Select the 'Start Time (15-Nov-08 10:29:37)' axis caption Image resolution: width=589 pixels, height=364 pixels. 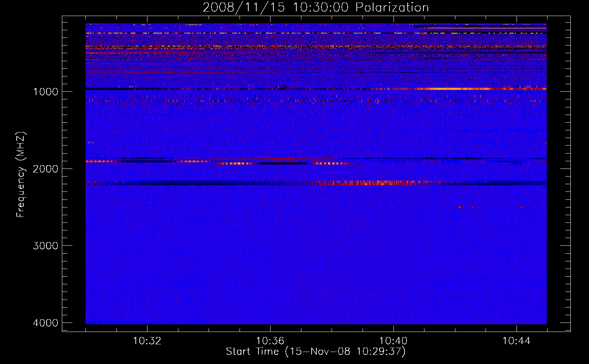pyautogui.click(x=316, y=352)
